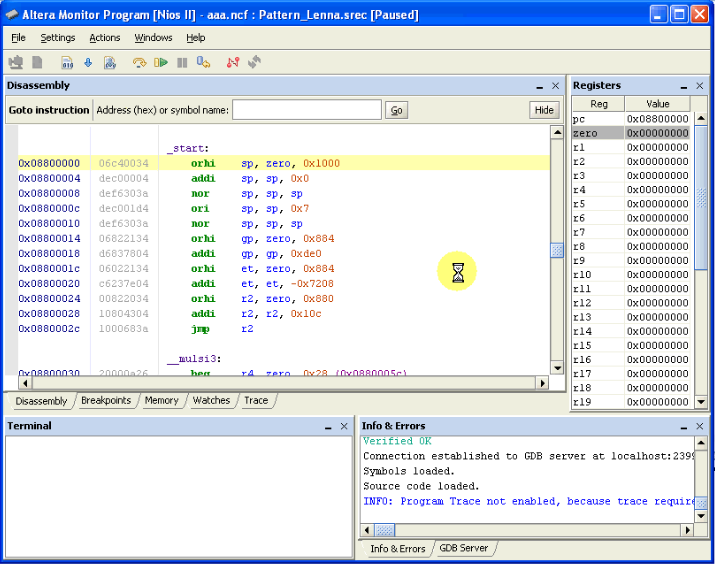Click opcode 06c40034 in Disassembly
The image size is (715, 565).
coord(124,163)
